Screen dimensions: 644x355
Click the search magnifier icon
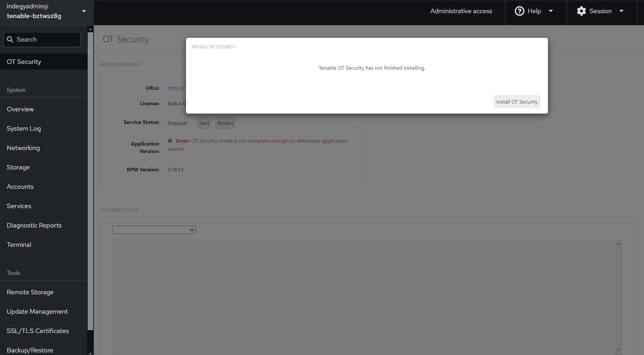pos(10,39)
